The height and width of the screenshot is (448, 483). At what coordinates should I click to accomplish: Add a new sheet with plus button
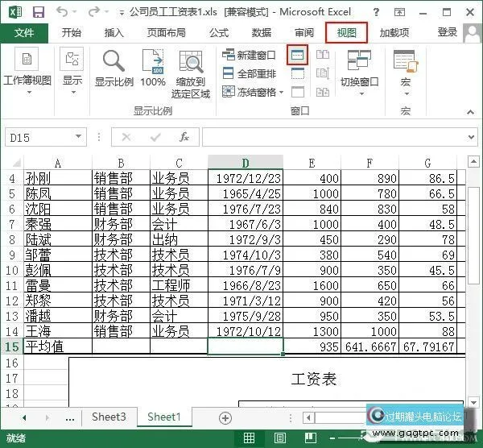(225, 417)
